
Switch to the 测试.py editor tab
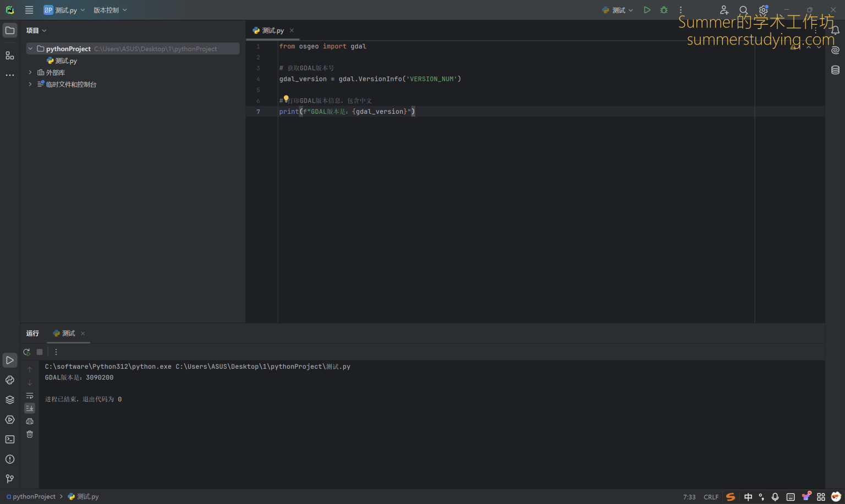pyautogui.click(x=272, y=31)
